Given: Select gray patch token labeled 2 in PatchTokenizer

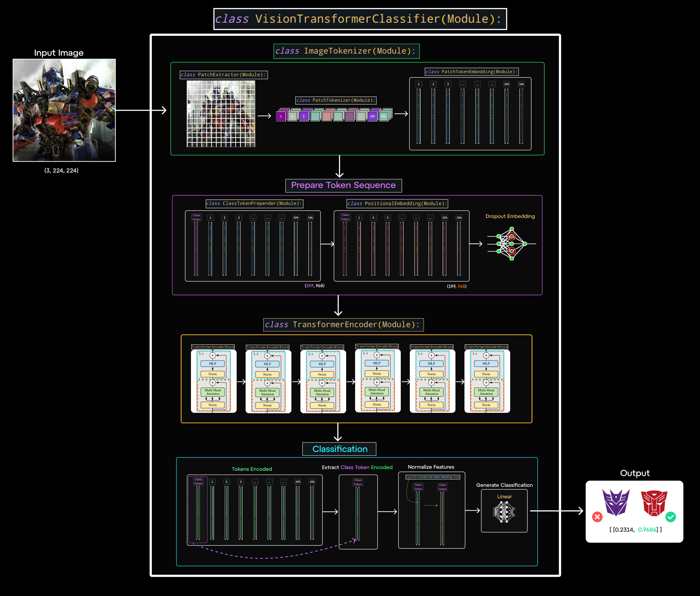Looking at the screenshot, I should (x=292, y=116).
